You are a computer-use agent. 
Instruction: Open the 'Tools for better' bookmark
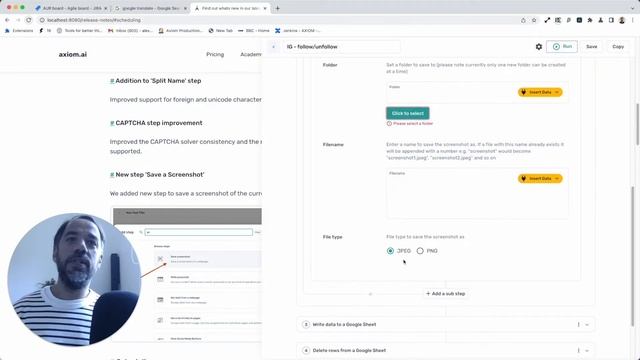(79, 31)
